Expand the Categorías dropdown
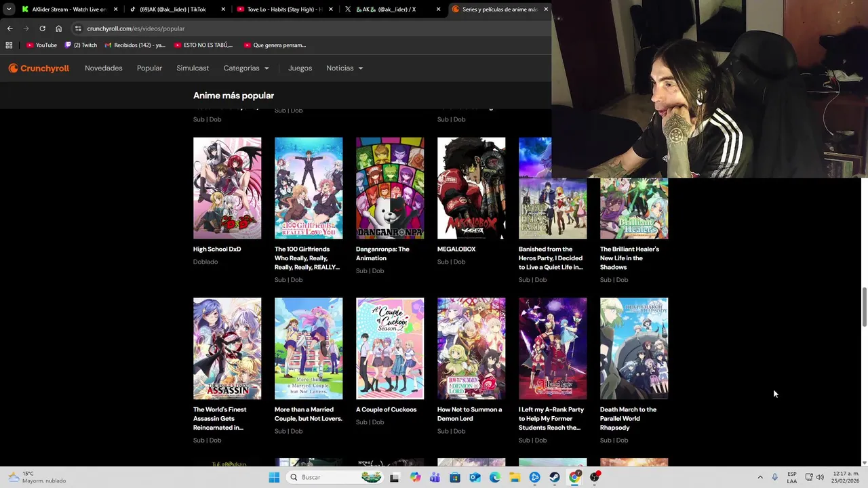Viewport: 868px width, 488px height. point(246,68)
